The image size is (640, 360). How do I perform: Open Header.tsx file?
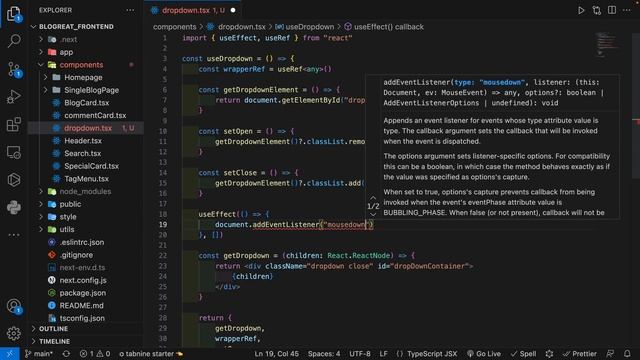pyautogui.click(x=83, y=141)
